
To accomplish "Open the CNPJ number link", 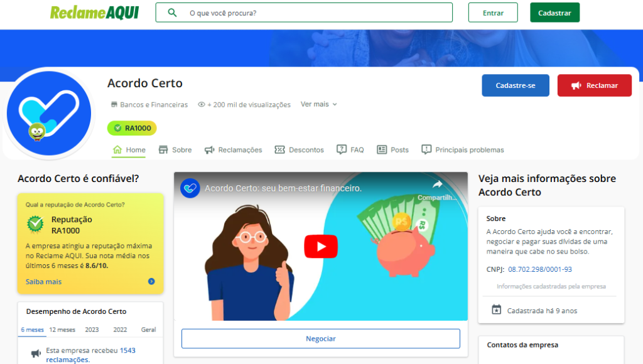I will (x=539, y=269).
